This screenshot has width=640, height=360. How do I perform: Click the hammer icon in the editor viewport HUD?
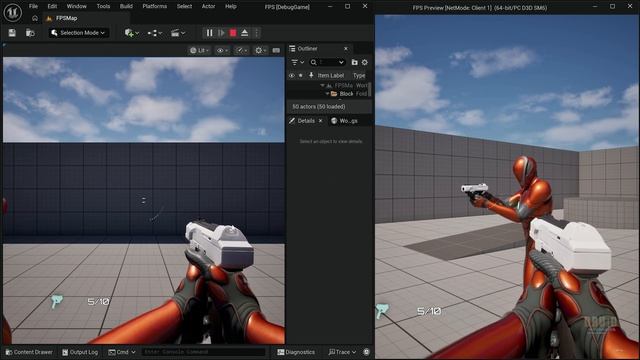57,302
